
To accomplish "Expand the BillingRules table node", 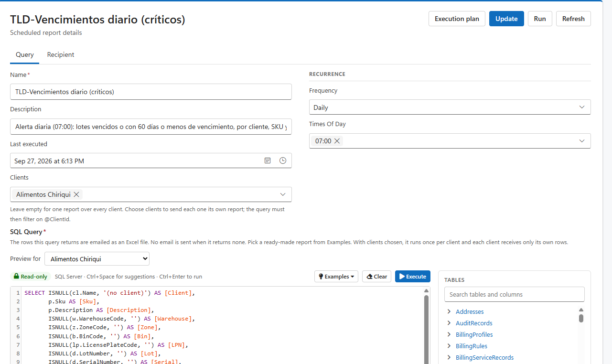I will pos(449,346).
